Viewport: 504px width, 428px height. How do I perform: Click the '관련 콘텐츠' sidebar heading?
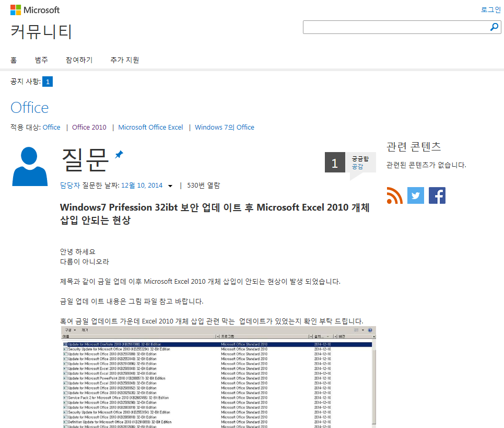(414, 147)
